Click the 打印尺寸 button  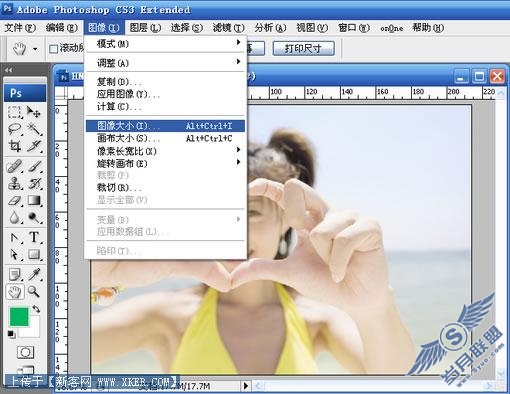[303, 49]
